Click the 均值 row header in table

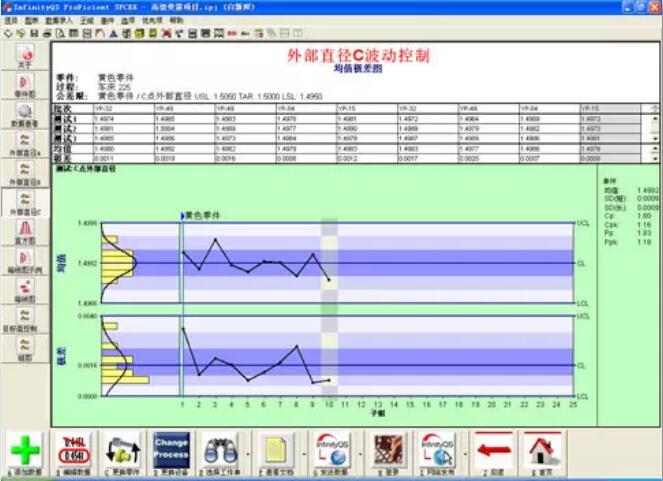63,149
